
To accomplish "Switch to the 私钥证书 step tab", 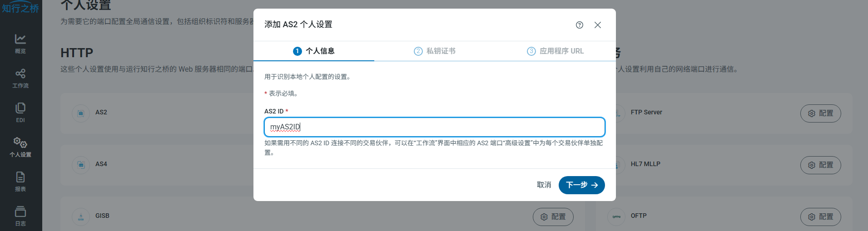I will click(x=435, y=51).
